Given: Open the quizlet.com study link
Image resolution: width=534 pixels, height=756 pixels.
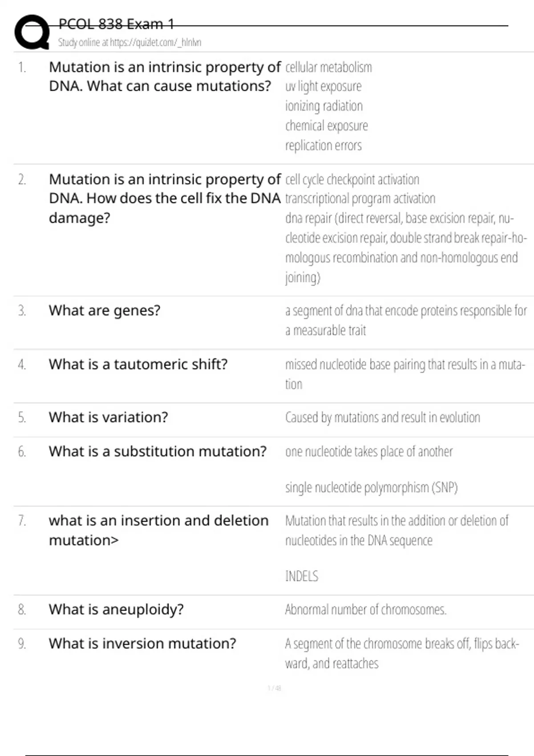Looking at the screenshot, I should click(x=129, y=43).
